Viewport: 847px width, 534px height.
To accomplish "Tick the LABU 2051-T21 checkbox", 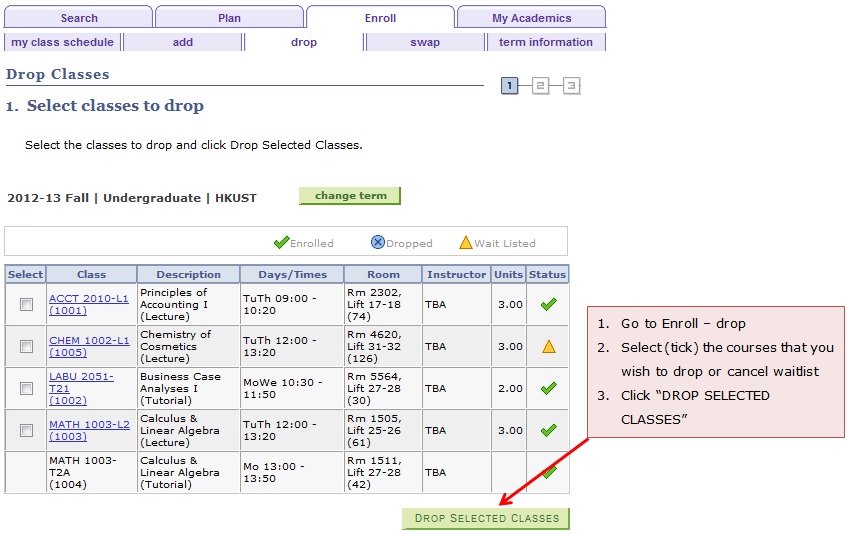I will pyautogui.click(x=26, y=388).
